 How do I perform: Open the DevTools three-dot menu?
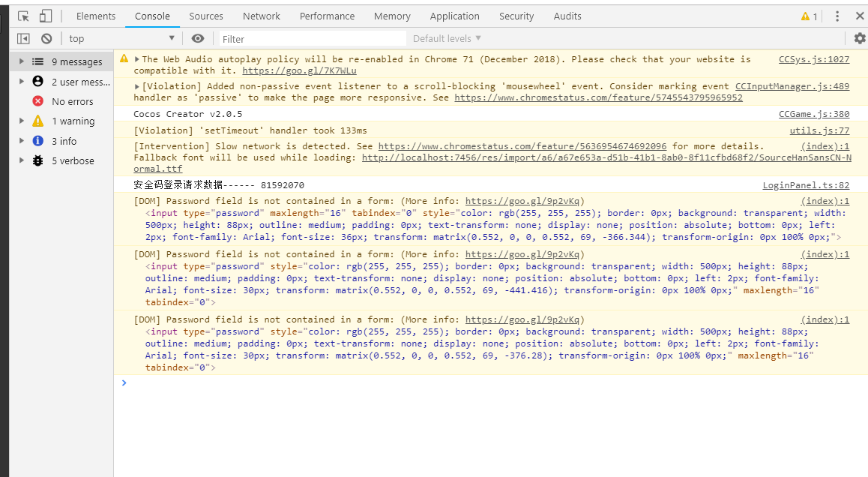(x=837, y=16)
